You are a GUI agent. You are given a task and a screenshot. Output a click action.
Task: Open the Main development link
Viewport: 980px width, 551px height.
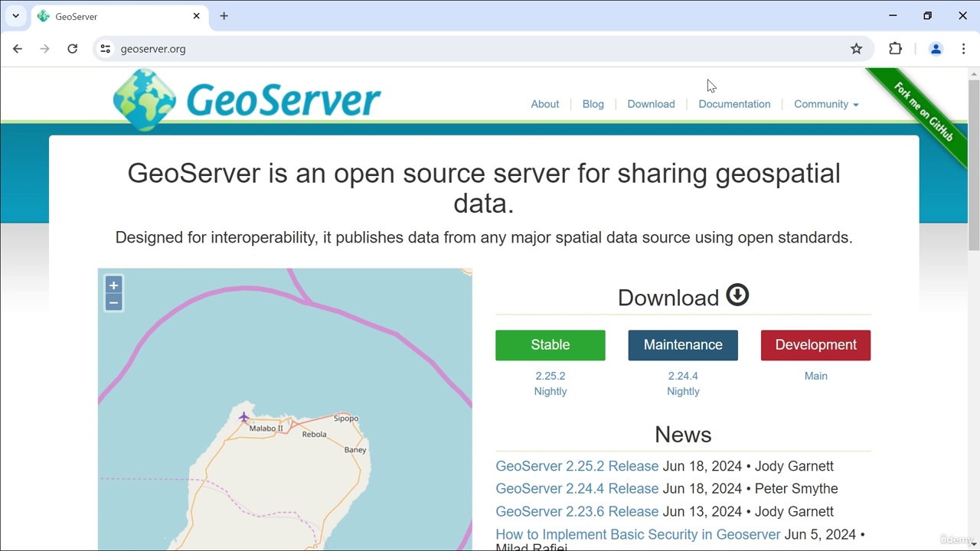[x=816, y=376]
